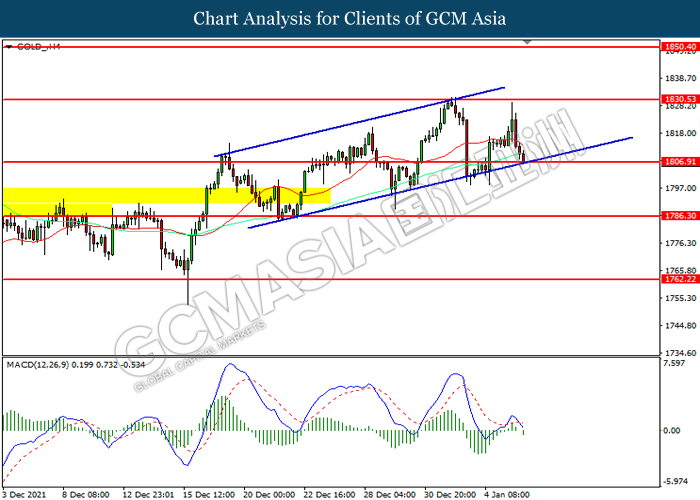The image size is (700, 500).
Task: Click the 1818.00 value on the price scale
Action: click(x=680, y=133)
